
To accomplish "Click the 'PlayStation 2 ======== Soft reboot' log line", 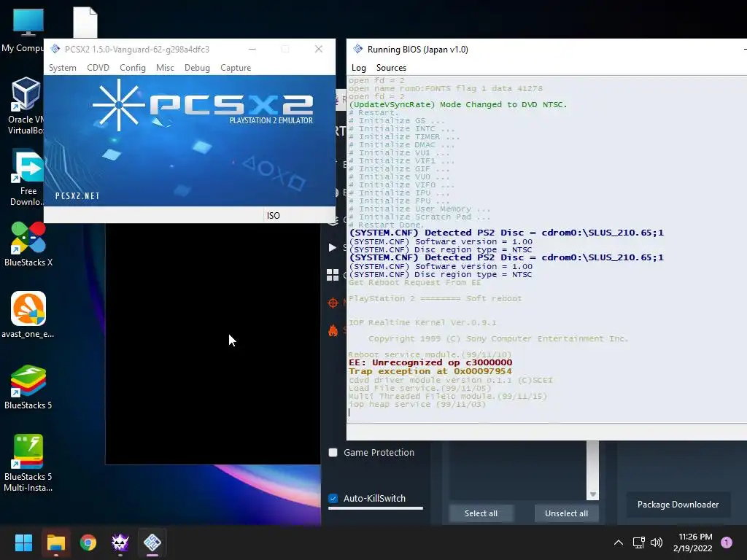I will (435, 298).
